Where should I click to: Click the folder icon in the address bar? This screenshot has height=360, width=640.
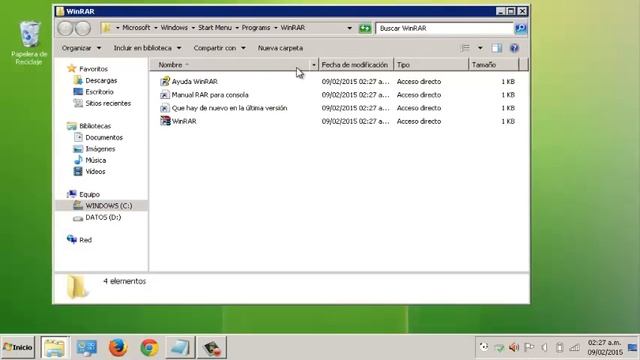[x=107, y=28]
